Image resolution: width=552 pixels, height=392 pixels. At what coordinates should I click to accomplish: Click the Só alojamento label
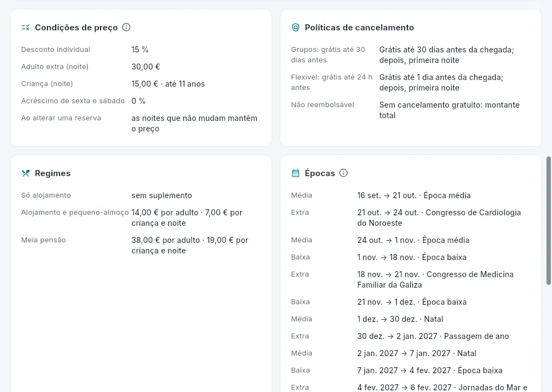(46, 195)
